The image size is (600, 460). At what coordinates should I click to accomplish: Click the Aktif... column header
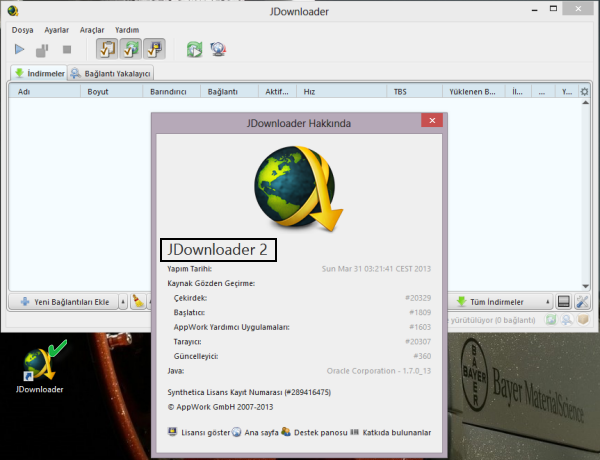point(277,92)
